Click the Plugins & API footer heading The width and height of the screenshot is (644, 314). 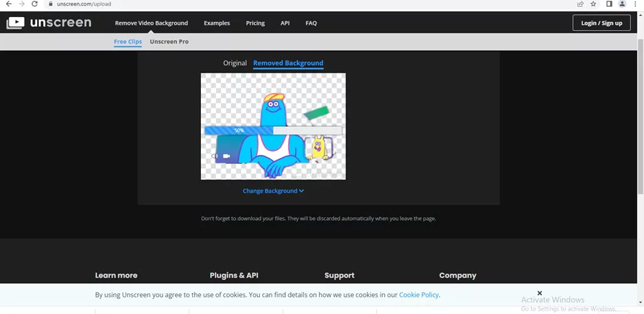tap(234, 276)
